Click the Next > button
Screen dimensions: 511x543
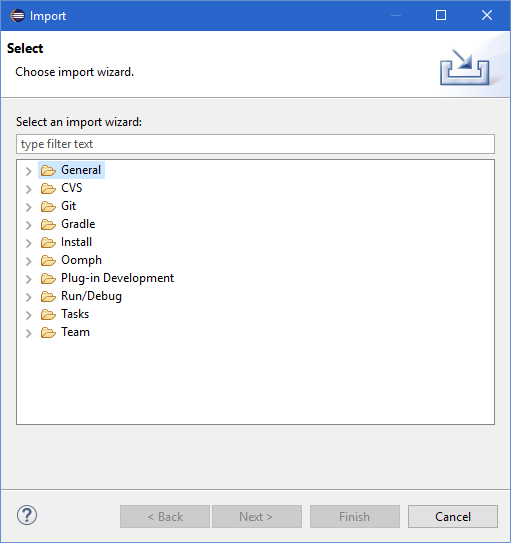pos(257,517)
